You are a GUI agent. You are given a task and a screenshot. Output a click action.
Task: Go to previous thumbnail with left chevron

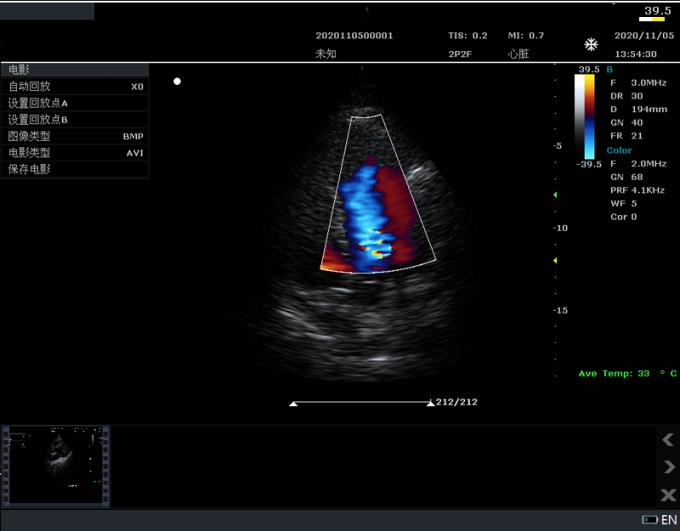click(668, 440)
